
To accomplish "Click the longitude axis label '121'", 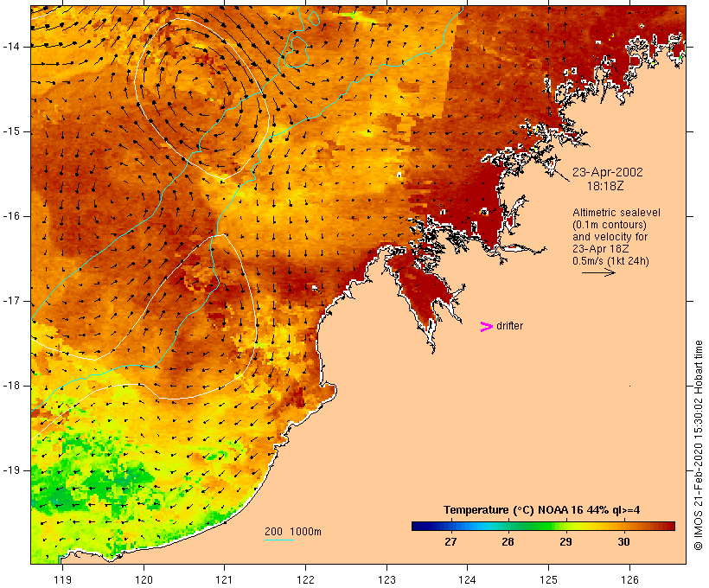I will click(224, 579).
